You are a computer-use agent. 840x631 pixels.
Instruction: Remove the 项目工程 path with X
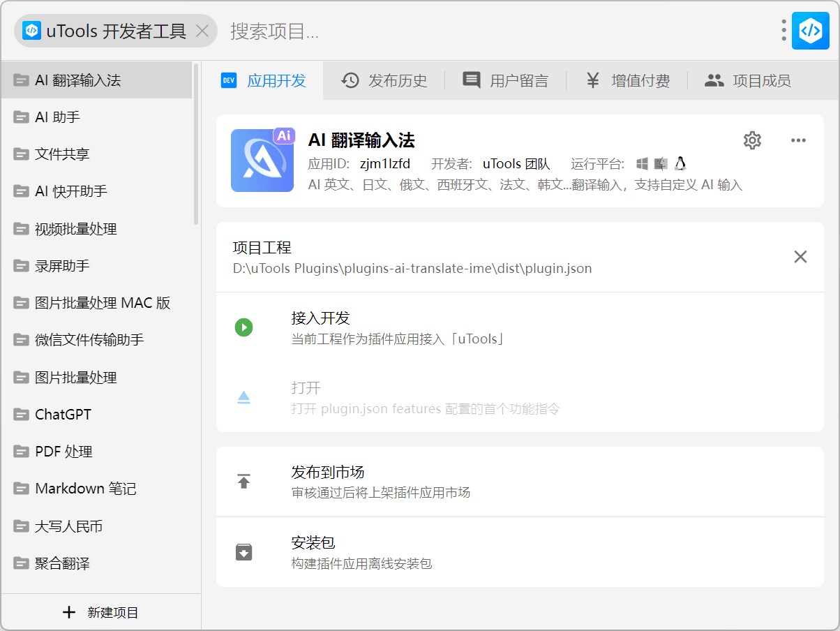click(800, 257)
